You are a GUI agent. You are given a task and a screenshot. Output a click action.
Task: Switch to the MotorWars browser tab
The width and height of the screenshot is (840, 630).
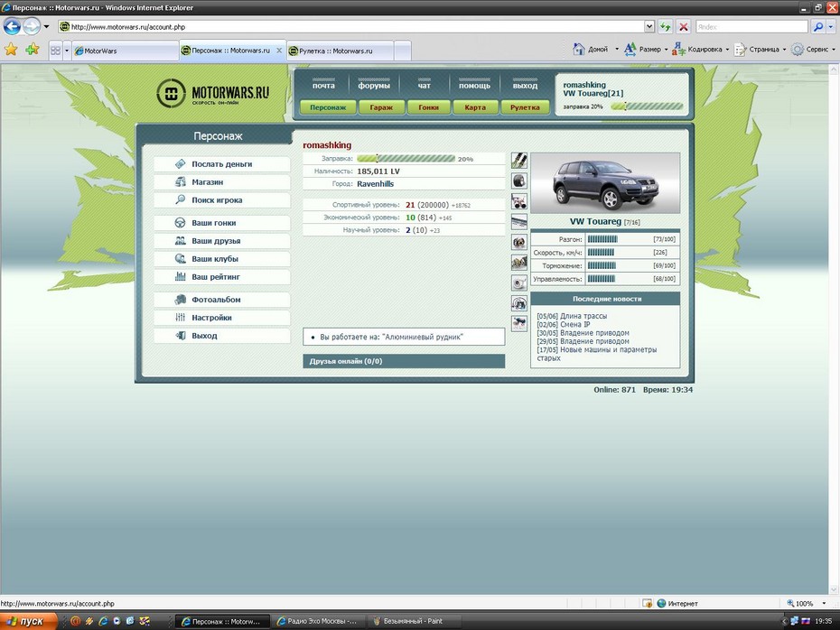coord(126,51)
